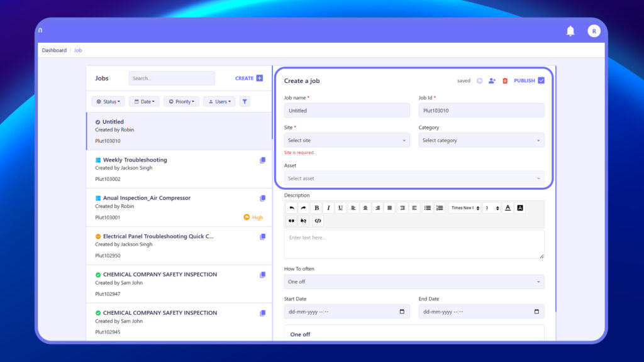The width and height of the screenshot is (644, 362).
Task: Select the Electrical Panel Troubleshooting job
Action: 179,246
